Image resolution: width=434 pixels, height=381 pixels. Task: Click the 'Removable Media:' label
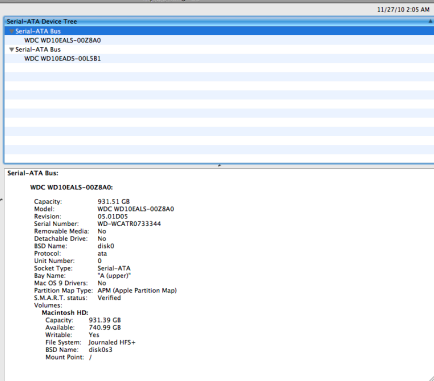coord(62,231)
